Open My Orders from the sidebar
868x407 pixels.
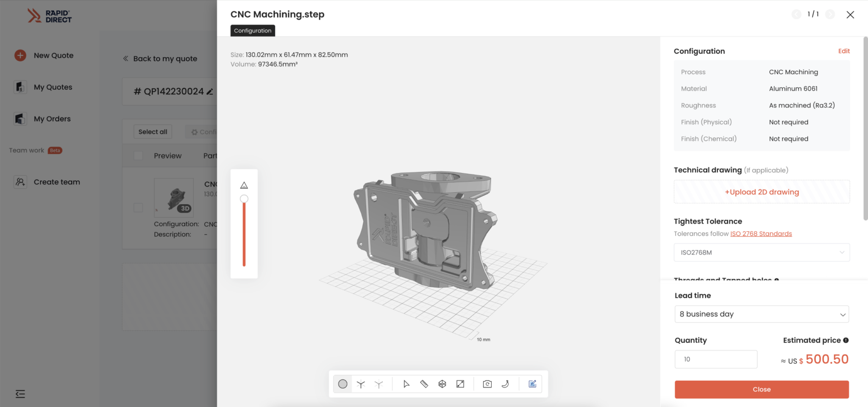click(x=20, y=119)
